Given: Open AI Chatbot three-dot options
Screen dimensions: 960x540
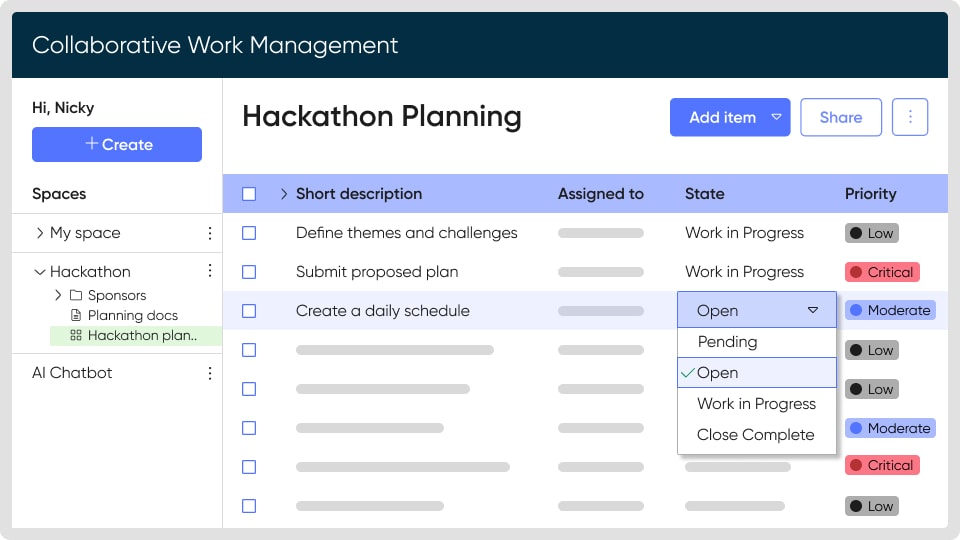Looking at the screenshot, I should coord(210,373).
